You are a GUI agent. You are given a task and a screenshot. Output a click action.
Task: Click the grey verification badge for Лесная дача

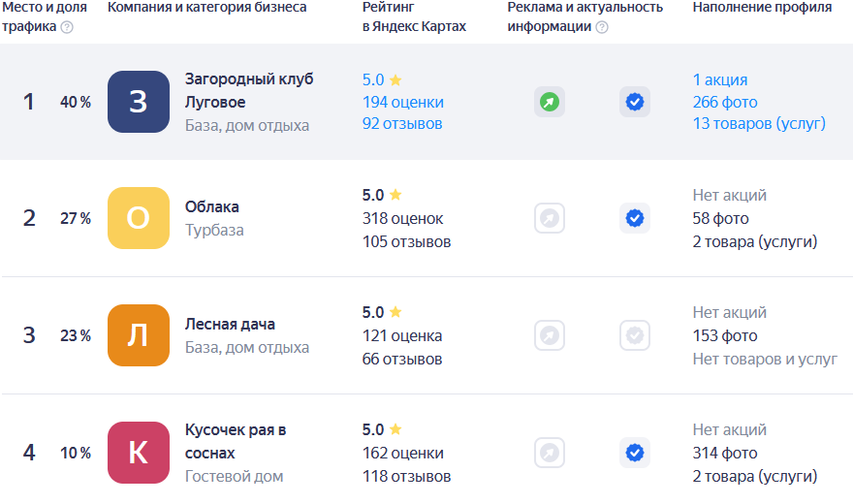point(635,335)
